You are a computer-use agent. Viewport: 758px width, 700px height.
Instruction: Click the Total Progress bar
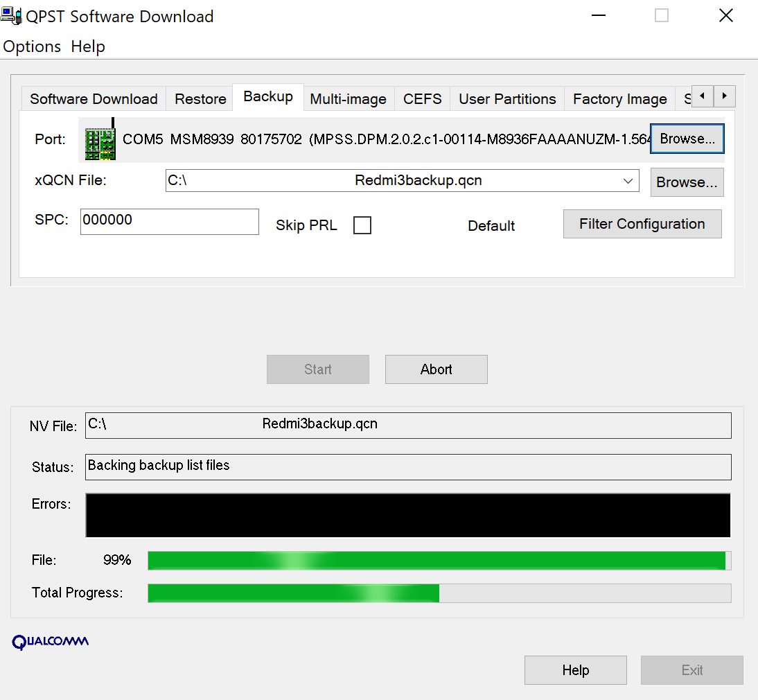pos(439,593)
